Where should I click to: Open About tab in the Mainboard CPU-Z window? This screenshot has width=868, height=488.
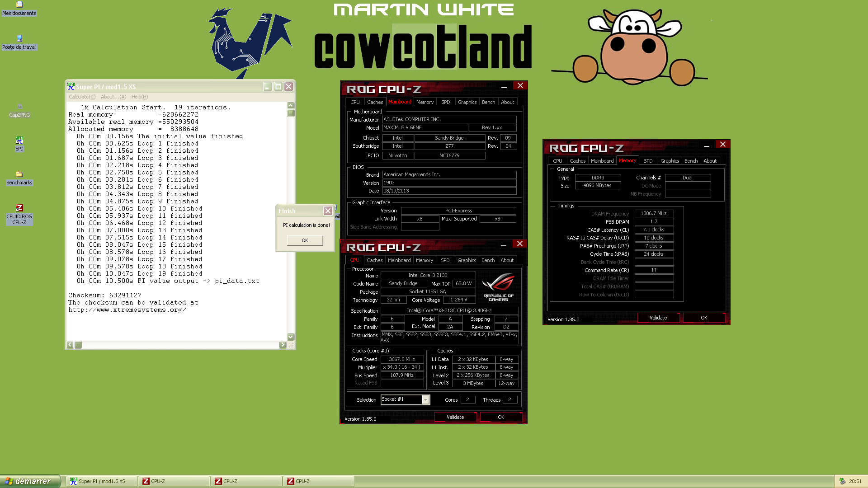click(x=507, y=102)
